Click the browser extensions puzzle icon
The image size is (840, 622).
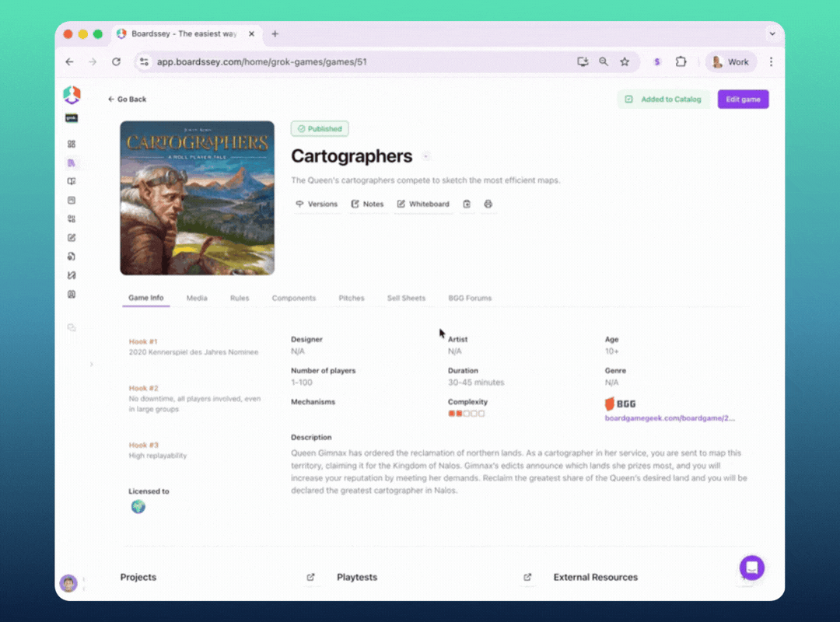point(681,62)
